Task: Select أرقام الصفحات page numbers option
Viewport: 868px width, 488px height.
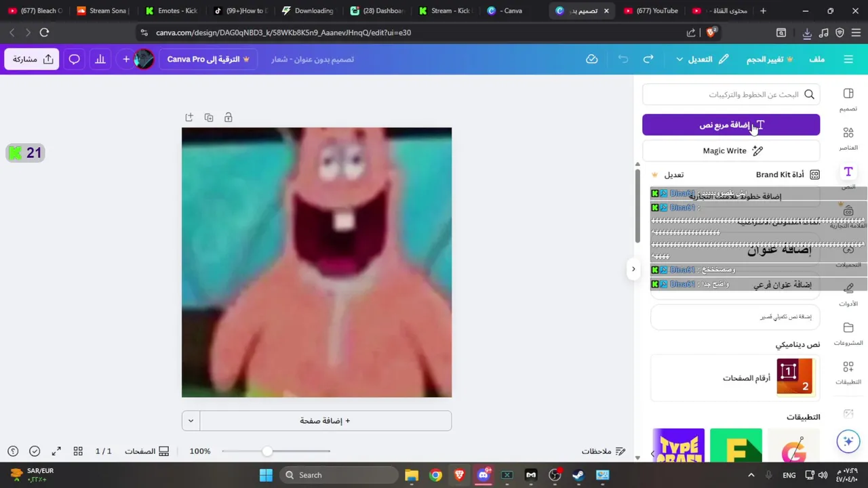Action: click(735, 378)
